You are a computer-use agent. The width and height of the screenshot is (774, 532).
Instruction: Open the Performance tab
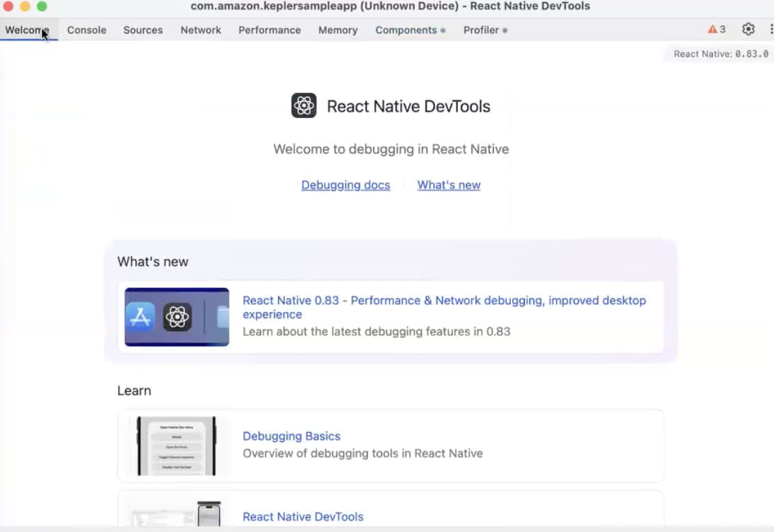point(270,30)
